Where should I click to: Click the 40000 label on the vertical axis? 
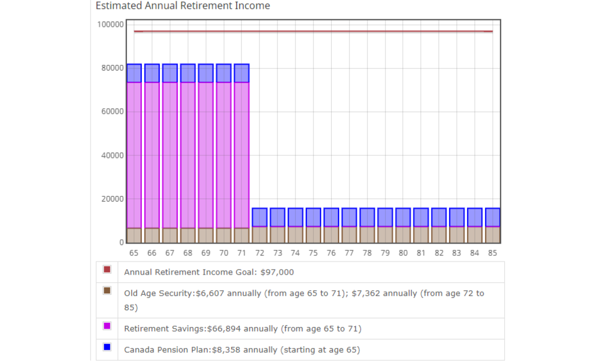(112, 155)
